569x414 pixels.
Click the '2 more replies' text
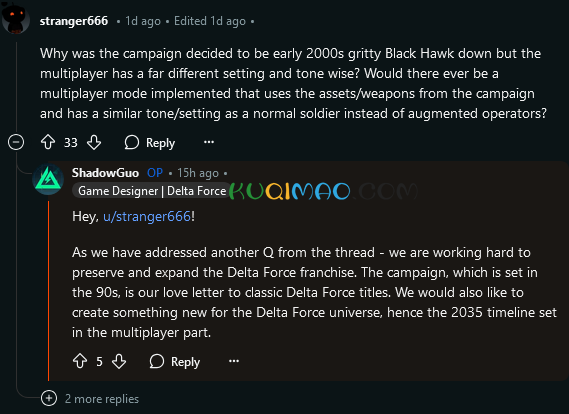pyautogui.click(x=102, y=399)
